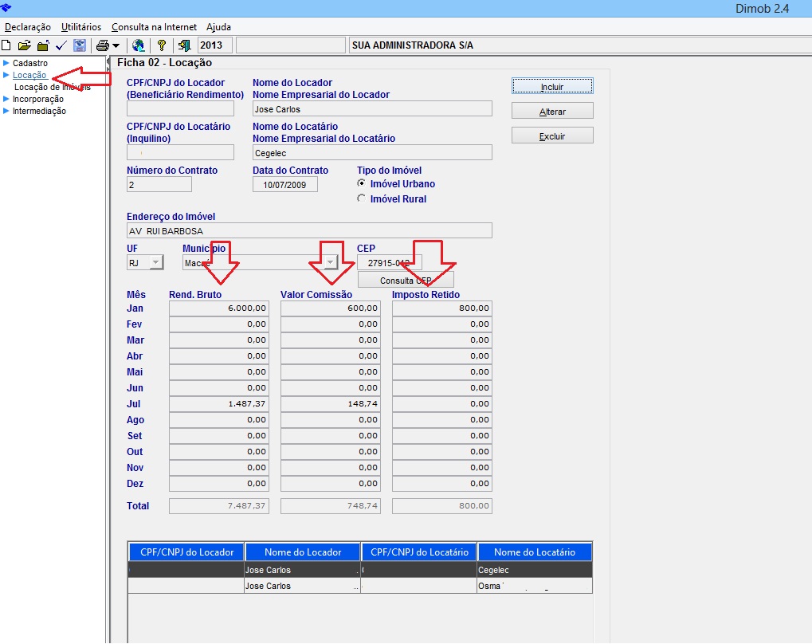Open the Município dropdown arrow
The image size is (812, 644).
pyautogui.click(x=331, y=263)
